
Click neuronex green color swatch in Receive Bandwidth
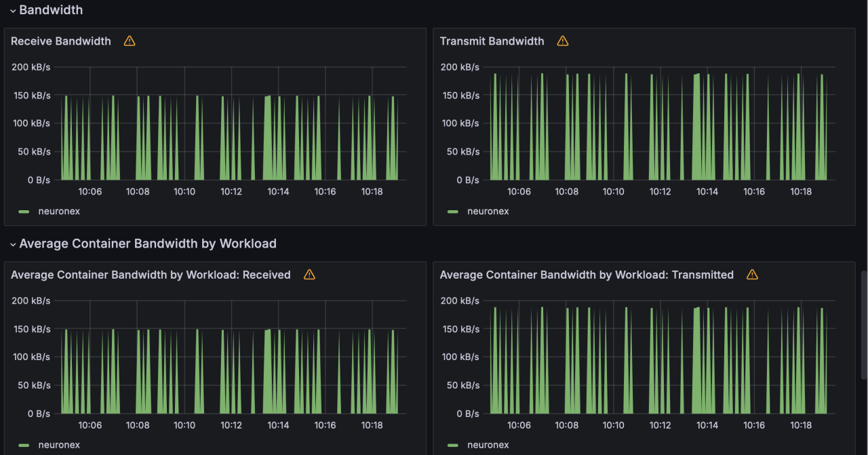click(x=24, y=212)
